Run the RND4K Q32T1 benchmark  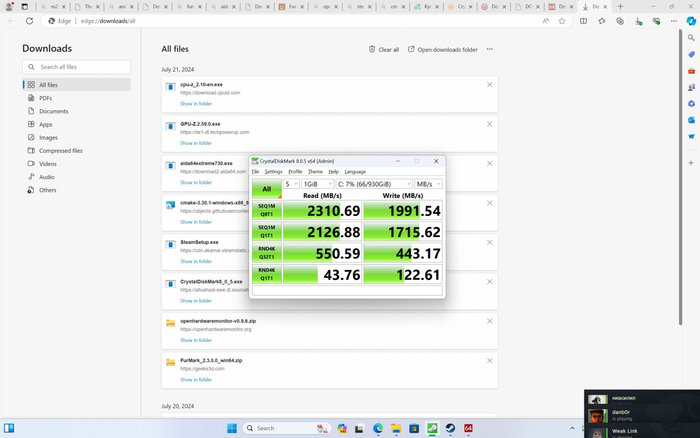[266, 254]
